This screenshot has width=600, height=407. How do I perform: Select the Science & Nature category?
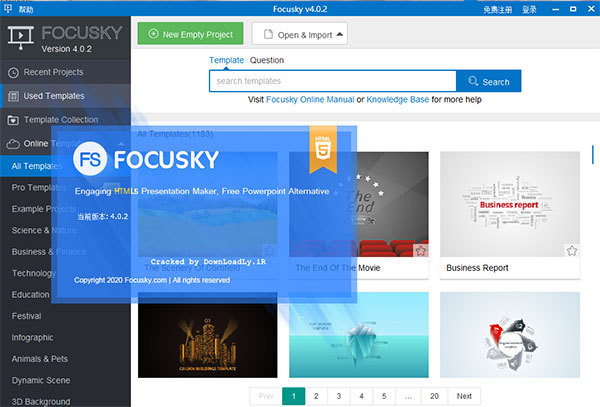tap(65, 230)
